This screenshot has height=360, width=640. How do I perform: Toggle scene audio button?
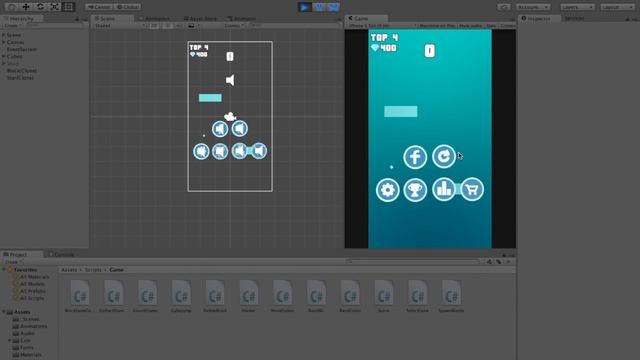[x=178, y=25]
